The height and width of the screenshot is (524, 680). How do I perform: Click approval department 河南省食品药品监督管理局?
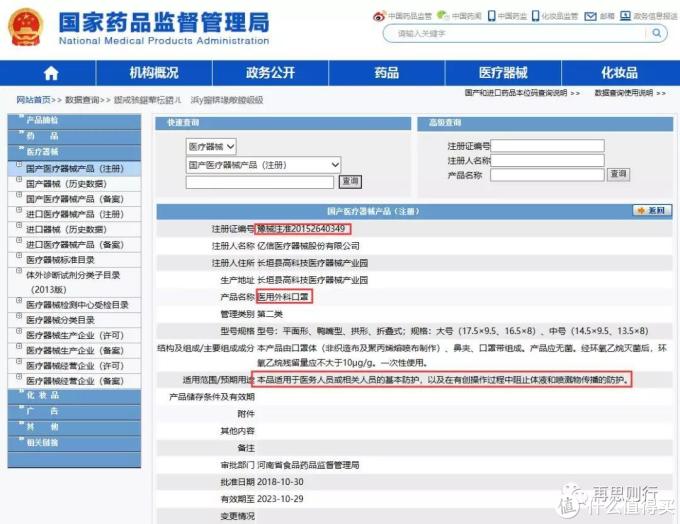point(308,465)
